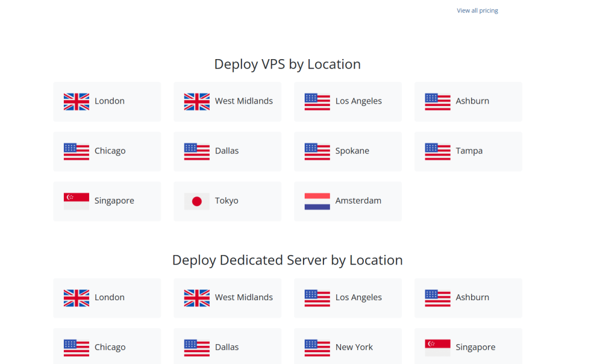Open the View all pricing link
The height and width of the screenshot is (364, 600).
pyautogui.click(x=477, y=11)
